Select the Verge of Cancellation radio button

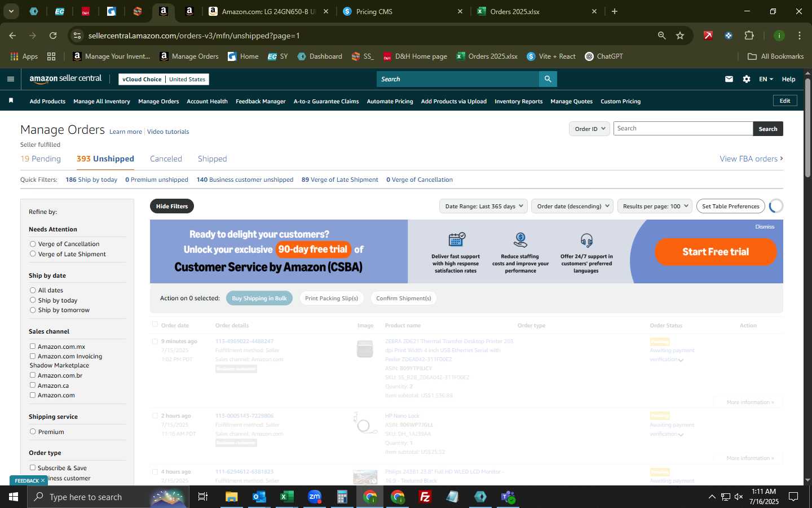(33, 244)
